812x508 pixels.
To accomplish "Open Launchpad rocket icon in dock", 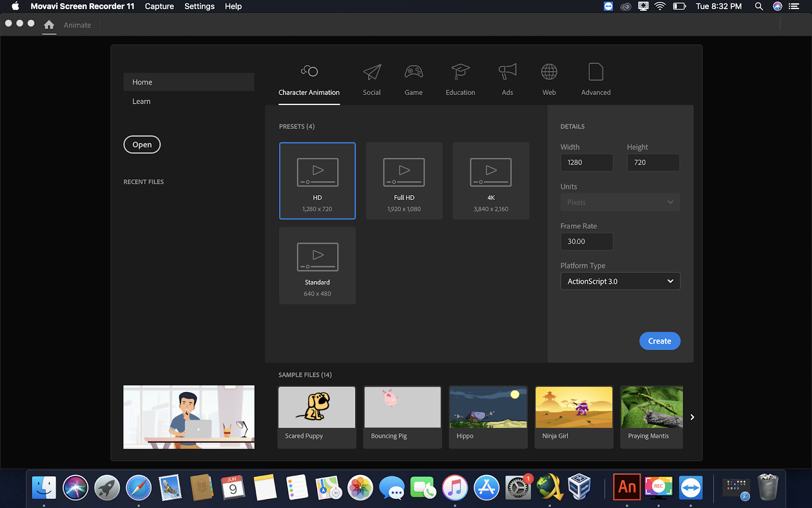I will pyautogui.click(x=107, y=488).
